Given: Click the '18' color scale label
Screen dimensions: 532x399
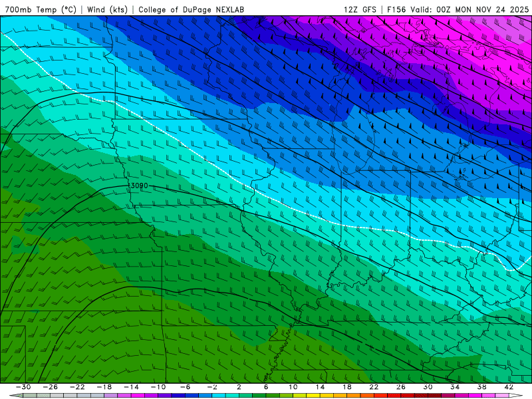Looking at the screenshot, I should 347,387.
